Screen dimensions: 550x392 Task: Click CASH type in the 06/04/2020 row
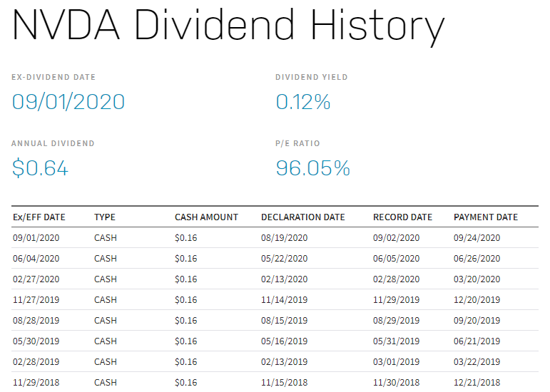pyautogui.click(x=106, y=259)
